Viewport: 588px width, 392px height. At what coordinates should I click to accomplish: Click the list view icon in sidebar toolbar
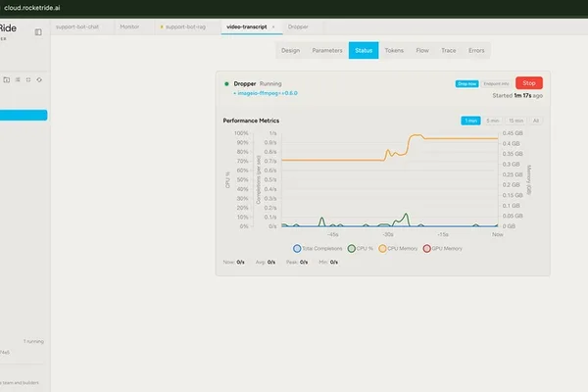point(18,79)
